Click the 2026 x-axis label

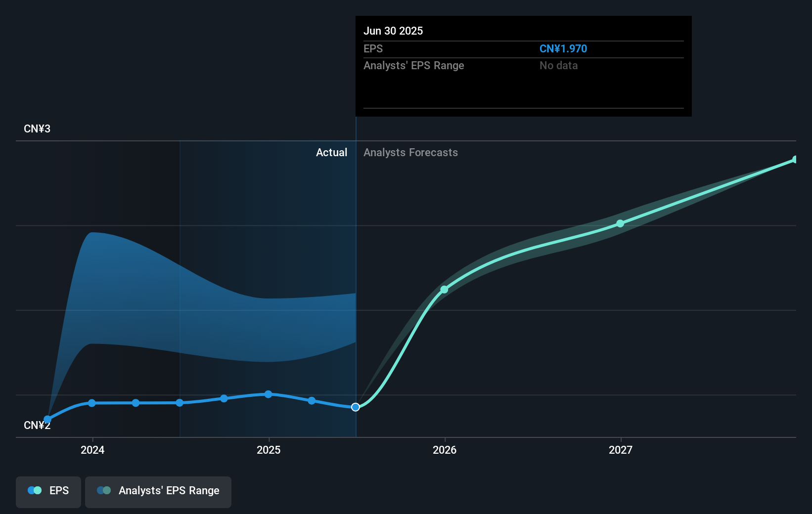pos(445,450)
